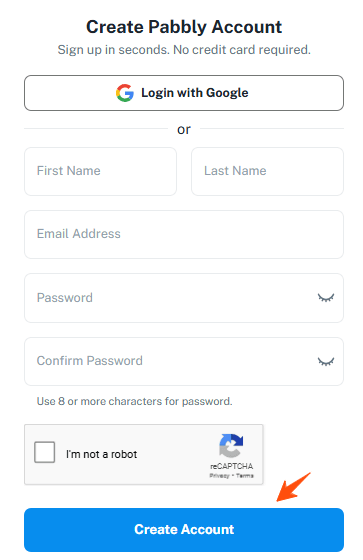Image resolution: width=363 pixels, height=560 pixels.
Task: Click the Create Pabbly Account heading
Action: (x=184, y=27)
